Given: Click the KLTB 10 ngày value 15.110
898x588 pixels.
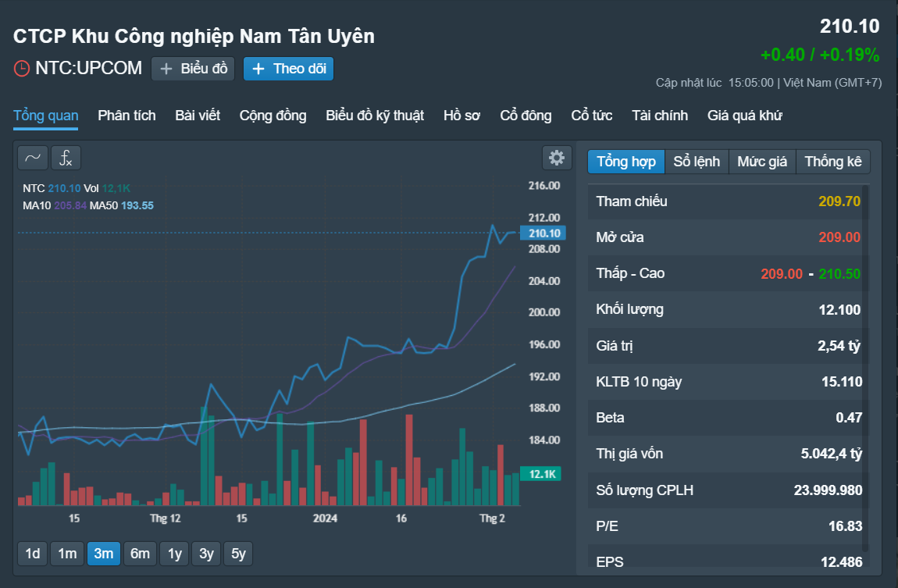Looking at the screenshot, I should (842, 382).
